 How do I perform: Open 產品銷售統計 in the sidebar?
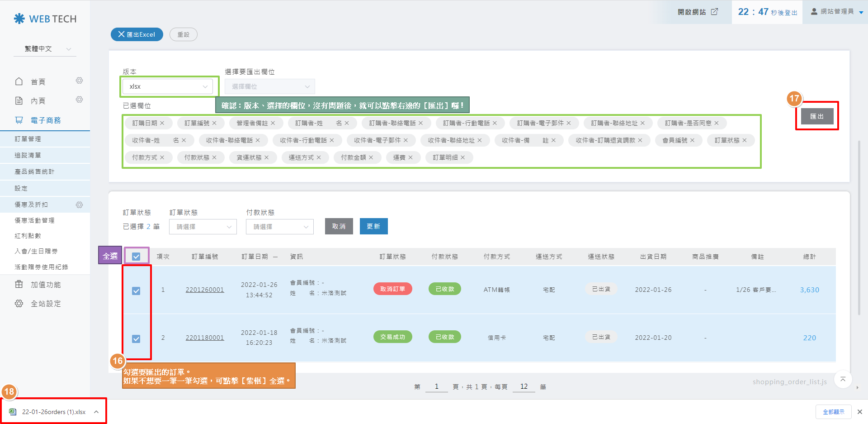(34, 172)
